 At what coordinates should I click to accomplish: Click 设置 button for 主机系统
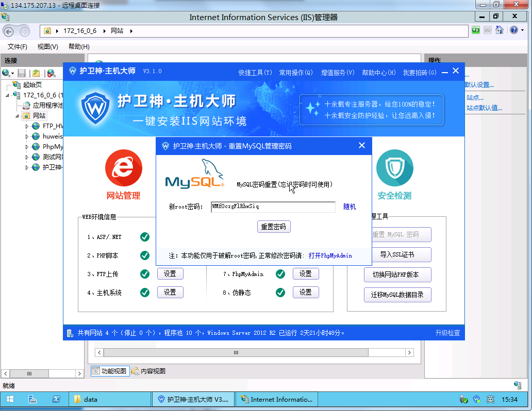tap(170, 293)
